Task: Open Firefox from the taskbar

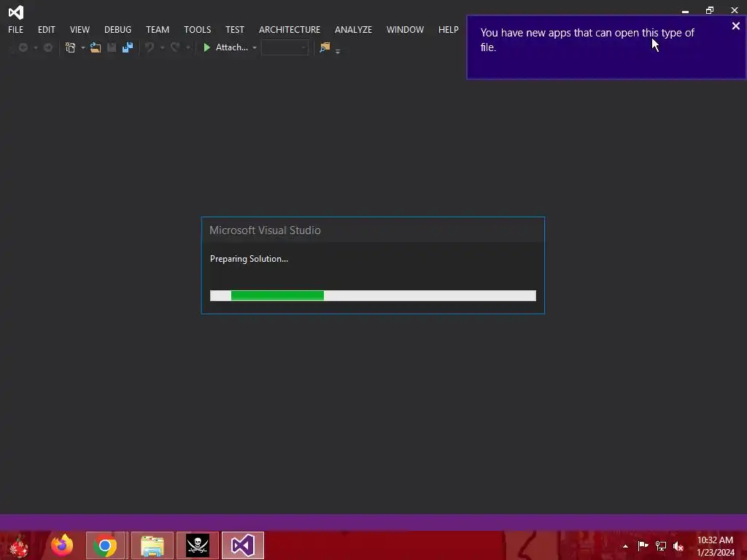Action: tap(62, 545)
